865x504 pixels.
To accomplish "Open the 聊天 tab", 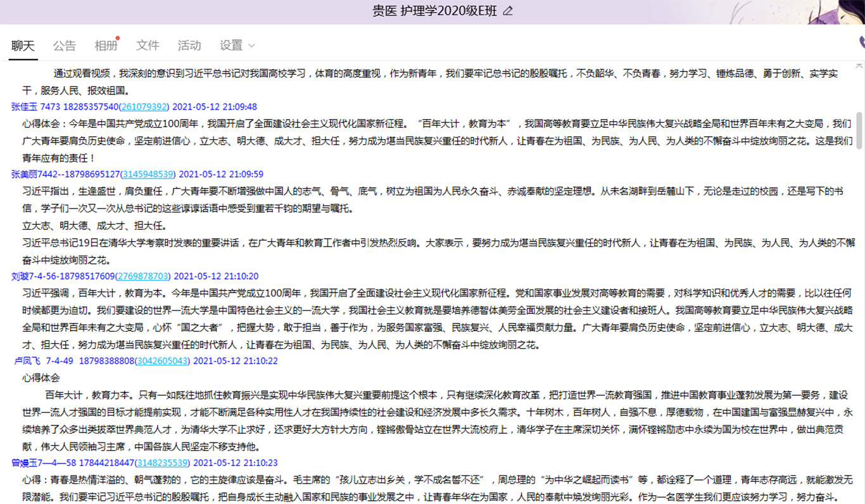I will coord(23,46).
